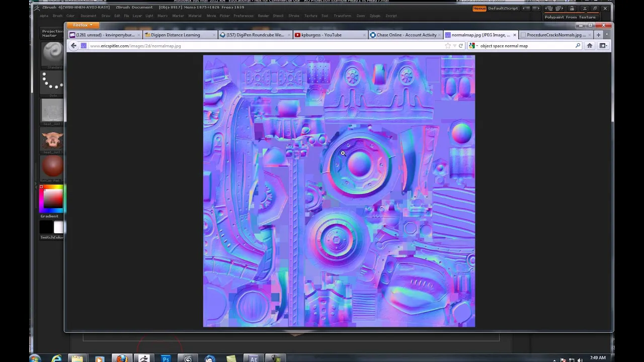Open Windows Media Player taskbar icon

click(x=99, y=358)
